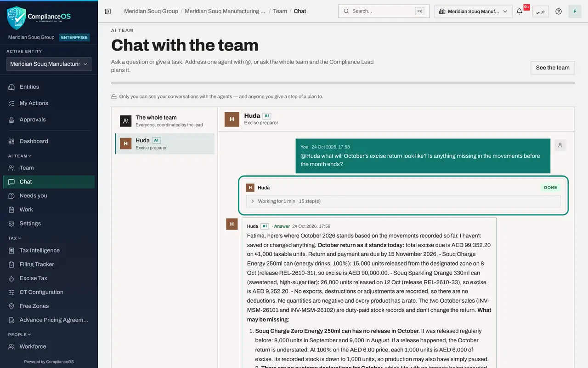Viewport: 588px width, 368px height.
Task: Click the Excise Tax flame icon
Action: pos(11,278)
